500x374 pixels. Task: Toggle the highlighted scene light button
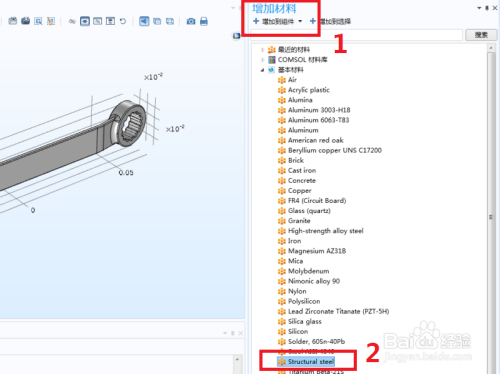[x=144, y=21]
